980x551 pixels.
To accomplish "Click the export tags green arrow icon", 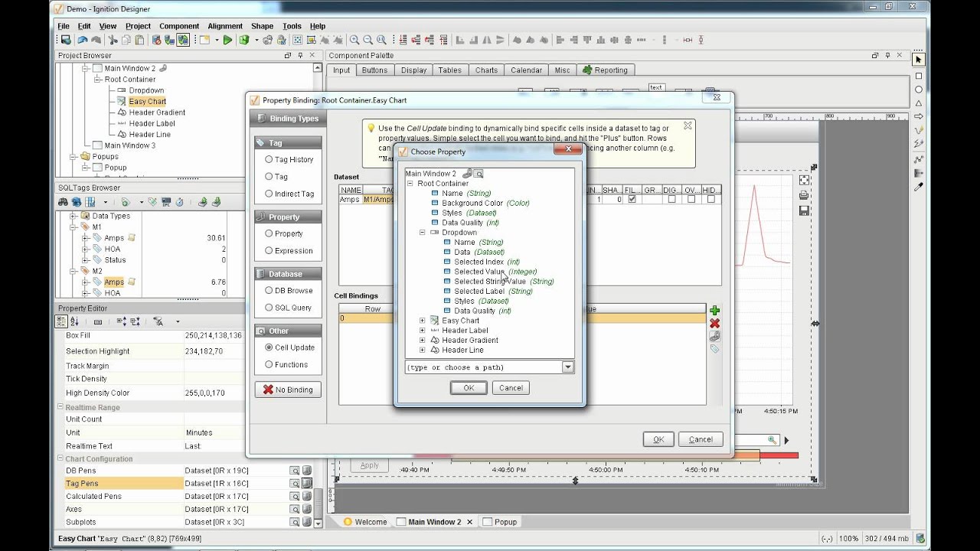I will pos(216,202).
